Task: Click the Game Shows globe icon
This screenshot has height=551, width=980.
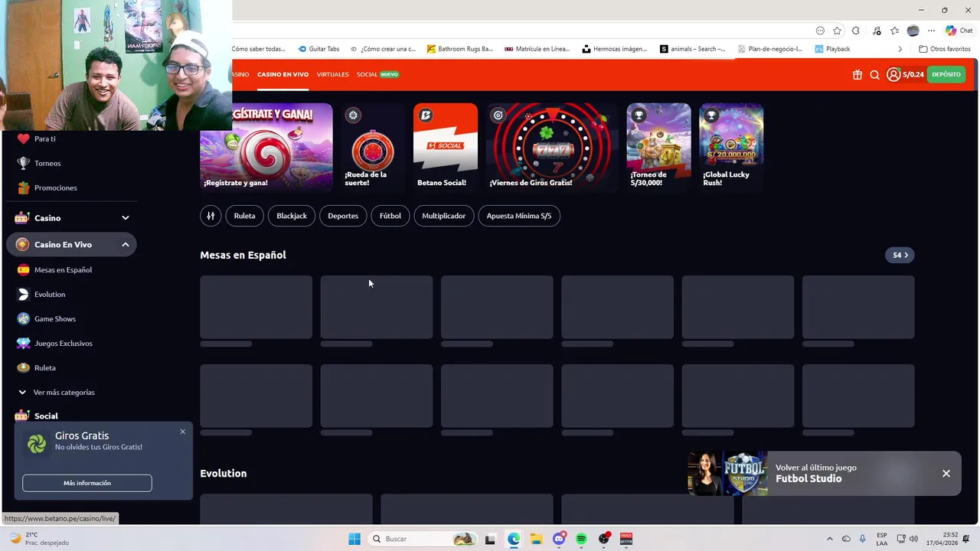Action: click(x=23, y=318)
